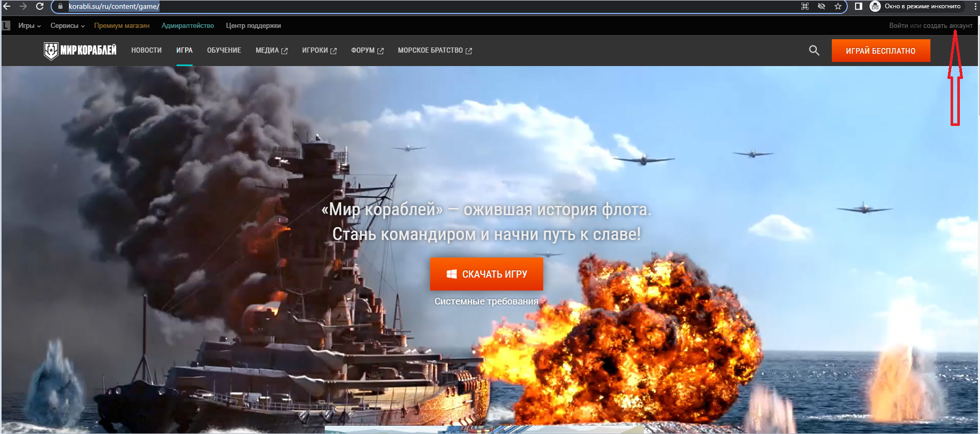Open the browser side panel icon

(859, 6)
